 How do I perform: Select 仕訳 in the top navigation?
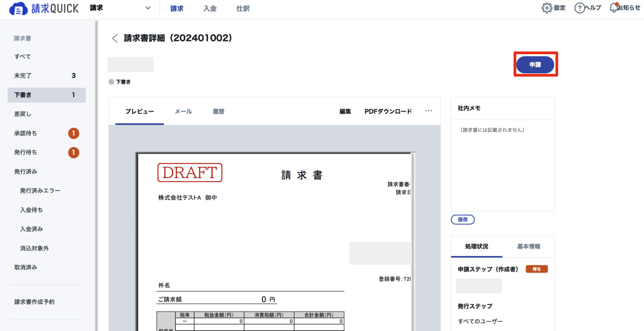click(x=243, y=9)
